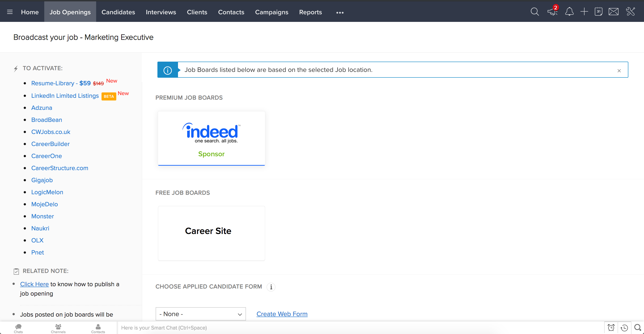Open the notifications bell icon
644x334 pixels.
569,12
